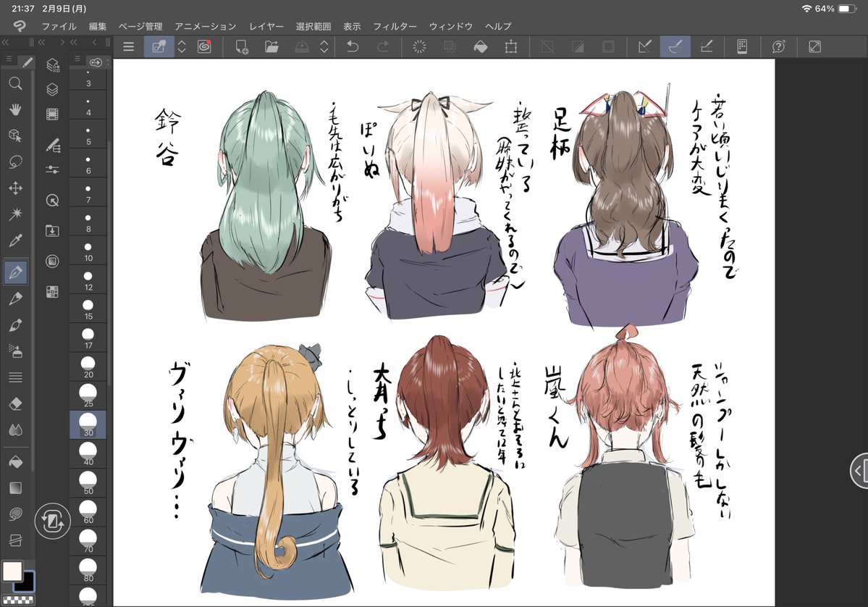Select the Figure balloon tool
This screenshot has height=607, width=868.
pyautogui.click(x=15, y=514)
